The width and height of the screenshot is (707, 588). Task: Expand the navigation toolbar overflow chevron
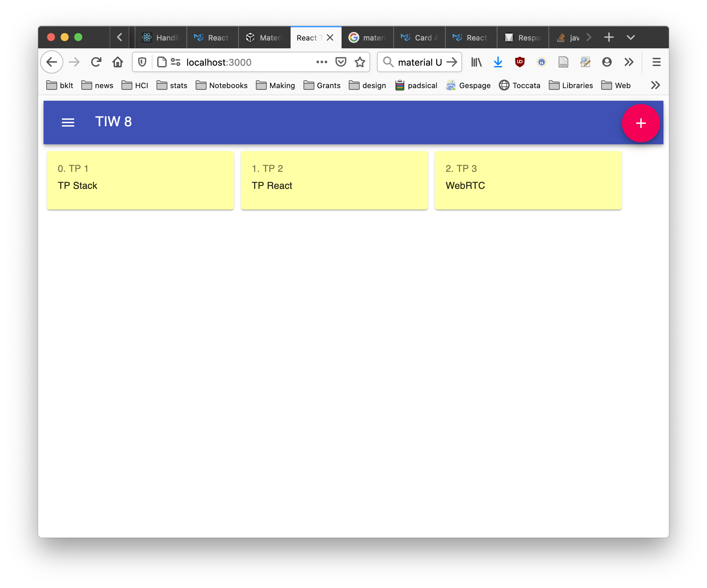[x=629, y=62]
